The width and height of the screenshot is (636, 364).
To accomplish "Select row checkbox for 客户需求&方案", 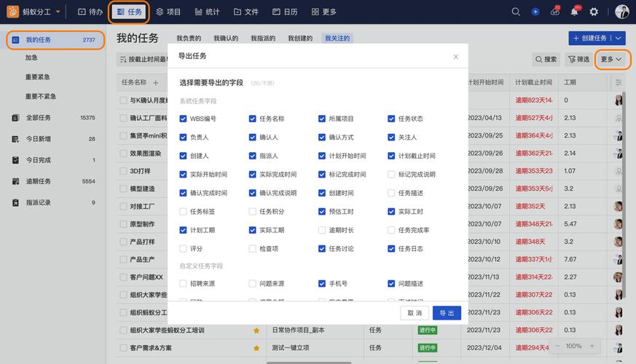I will (123, 348).
